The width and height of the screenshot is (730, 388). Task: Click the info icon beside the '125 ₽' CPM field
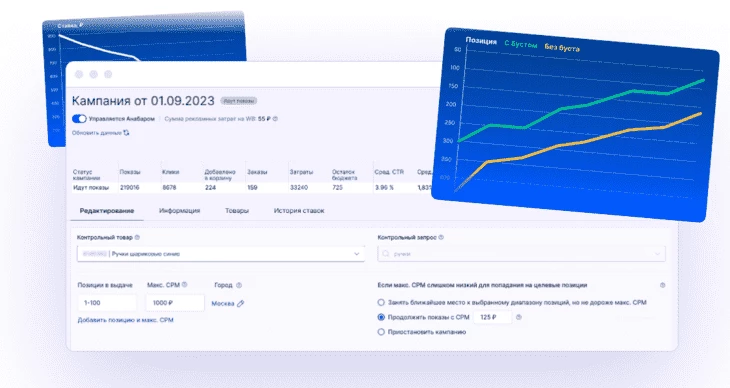pyautogui.click(x=519, y=317)
